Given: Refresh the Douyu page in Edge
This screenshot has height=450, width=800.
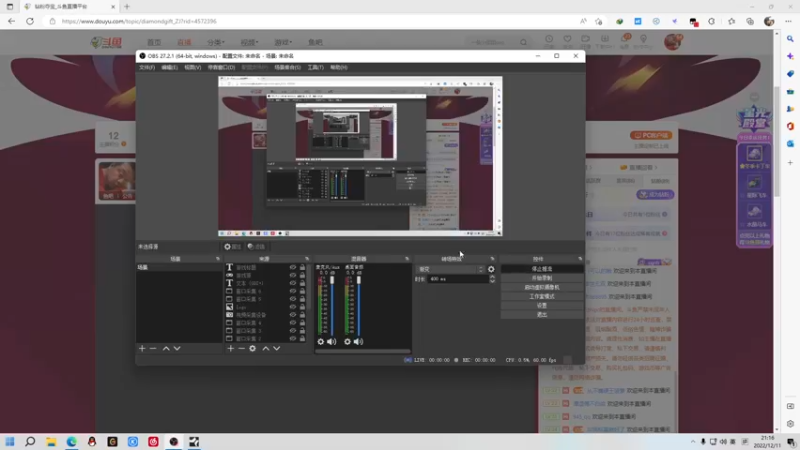Looking at the screenshot, I should coord(30,21).
